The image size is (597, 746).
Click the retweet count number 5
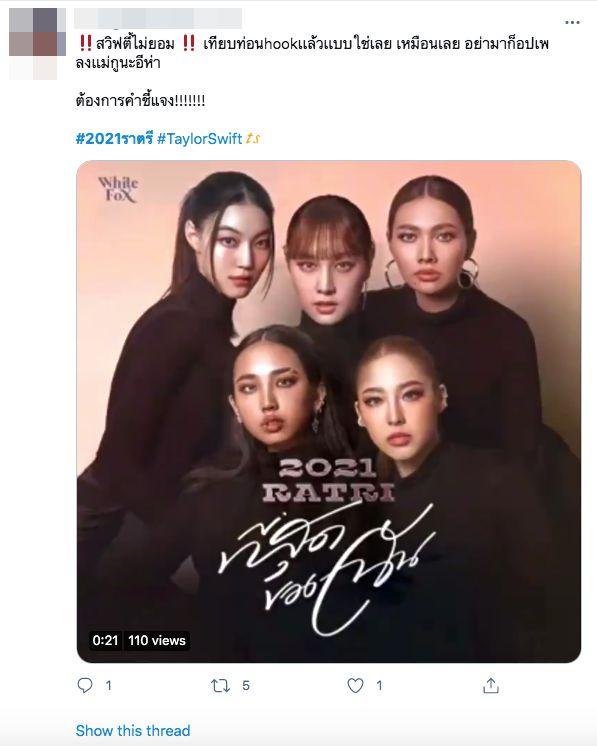[245, 686]
